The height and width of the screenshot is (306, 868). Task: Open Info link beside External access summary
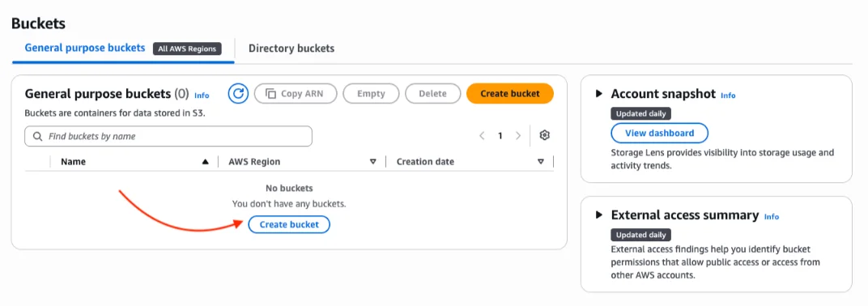772,216
